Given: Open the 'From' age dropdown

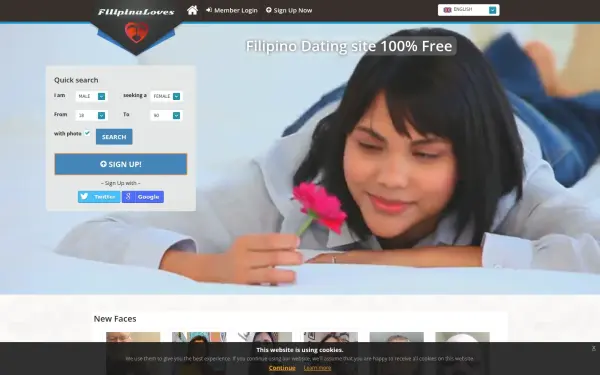Looking at the screenshot, I should pyautogui.click(x=91, y=115).
